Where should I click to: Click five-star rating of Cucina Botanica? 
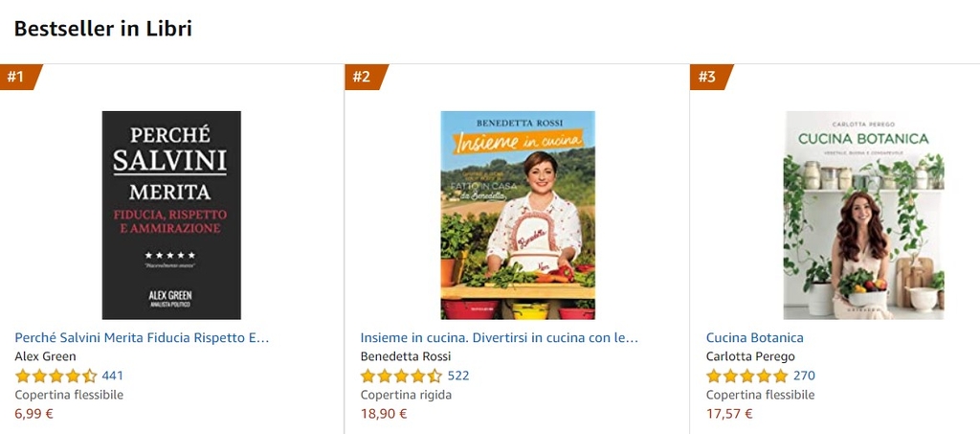click(x=747, y=376)
